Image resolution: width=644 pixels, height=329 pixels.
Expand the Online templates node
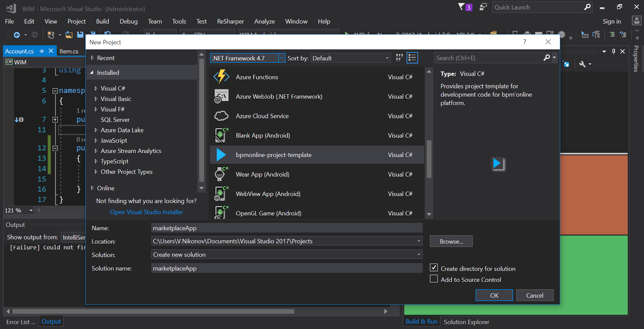tap(92, 188)
